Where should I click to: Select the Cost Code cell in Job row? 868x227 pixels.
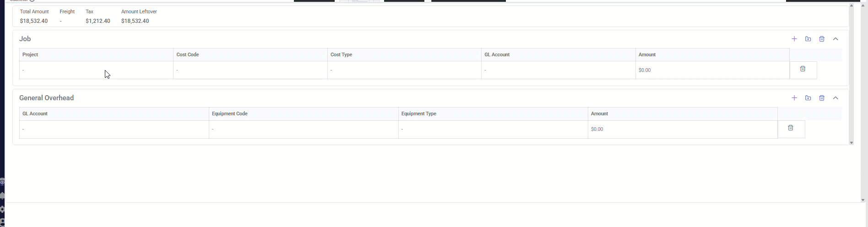tap(250, 70)
